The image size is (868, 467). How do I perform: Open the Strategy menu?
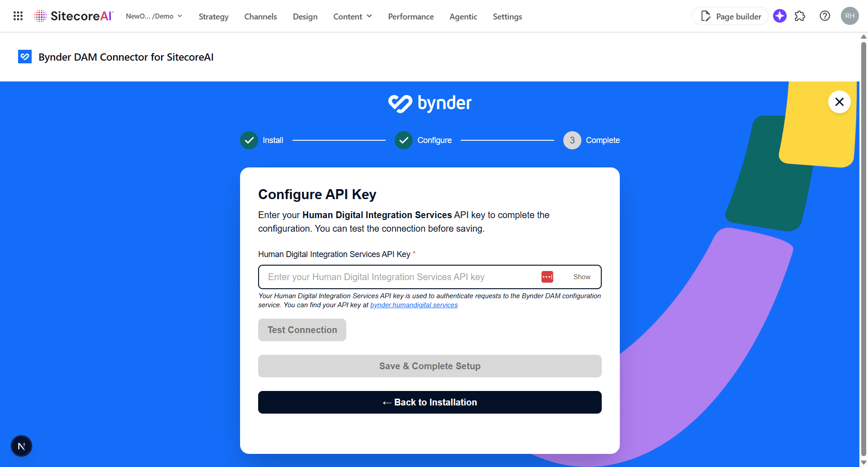tap(213, 16)
